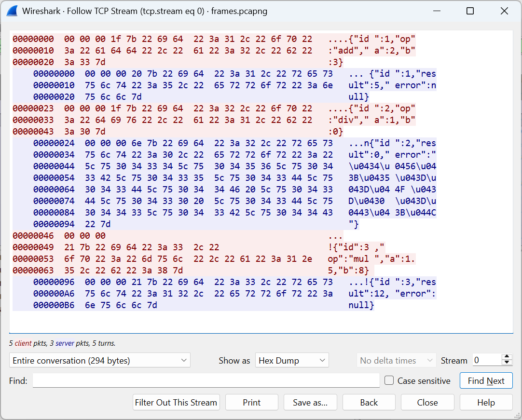Click the ASCII text :"add"," a":2,"b"

click(371, 51)
